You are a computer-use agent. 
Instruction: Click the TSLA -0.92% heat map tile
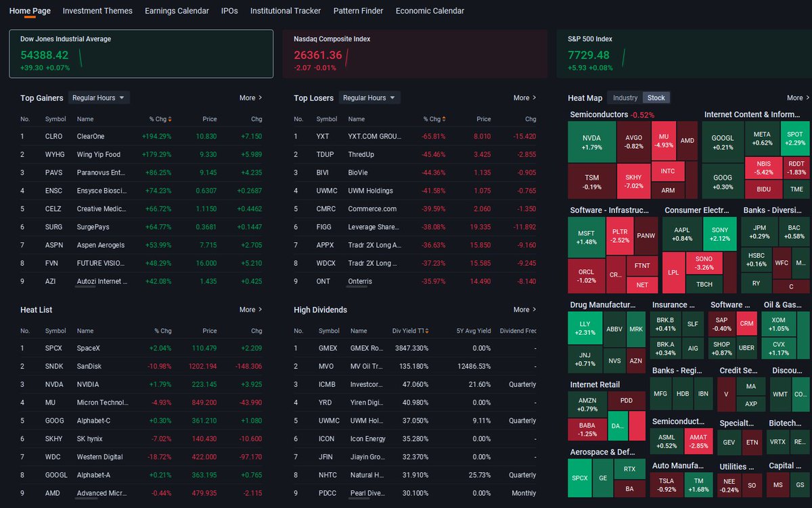pyautogui.click(x=666, y=484)
